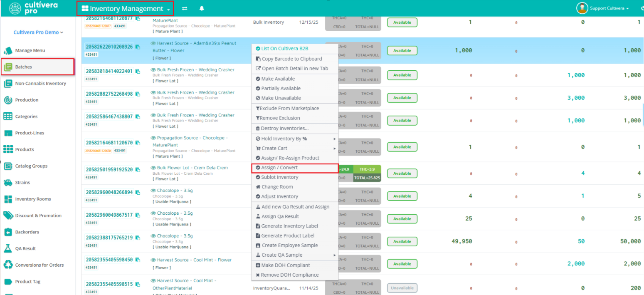Click the Categories grid icon
This screenshot has height=295, width=644.
pos(8,117)
